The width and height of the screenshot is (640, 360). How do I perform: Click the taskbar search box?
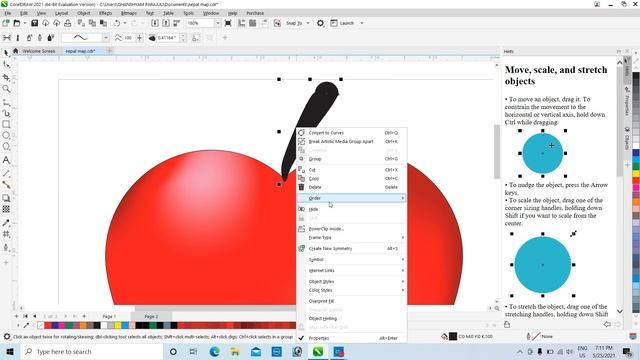91,351
